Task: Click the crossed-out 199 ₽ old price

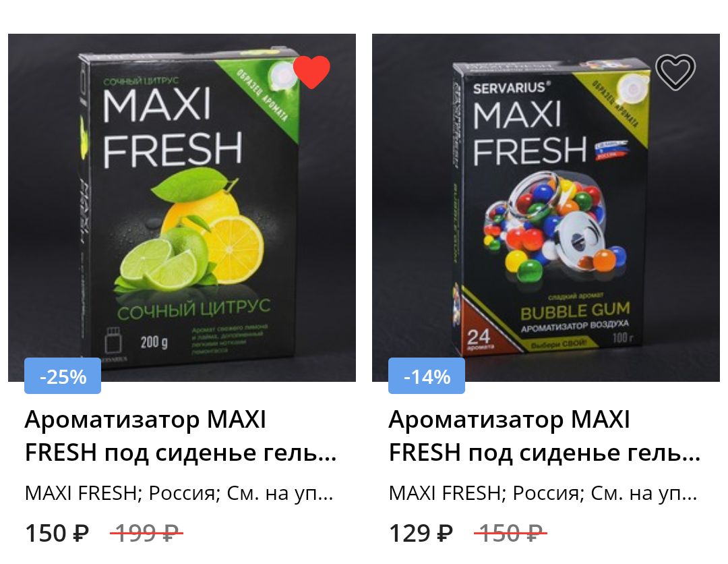Action: [x=147, y=533]
